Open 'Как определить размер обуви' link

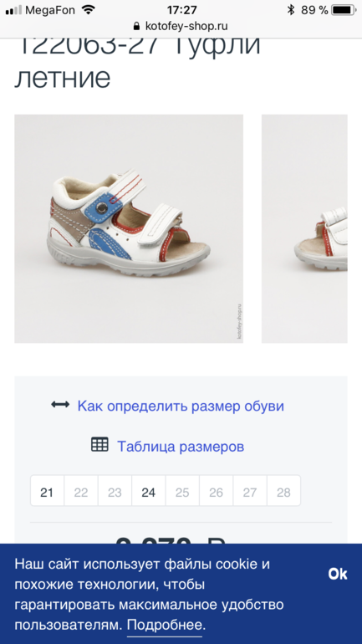(x=181, y=406)
